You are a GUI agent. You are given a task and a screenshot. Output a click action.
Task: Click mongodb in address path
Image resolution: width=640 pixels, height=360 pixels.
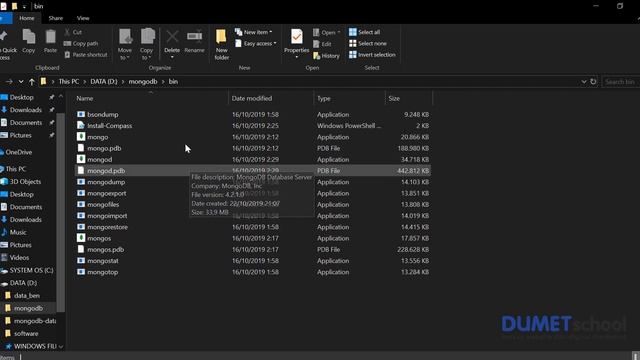pyautogui.click(x=143, y=82)
